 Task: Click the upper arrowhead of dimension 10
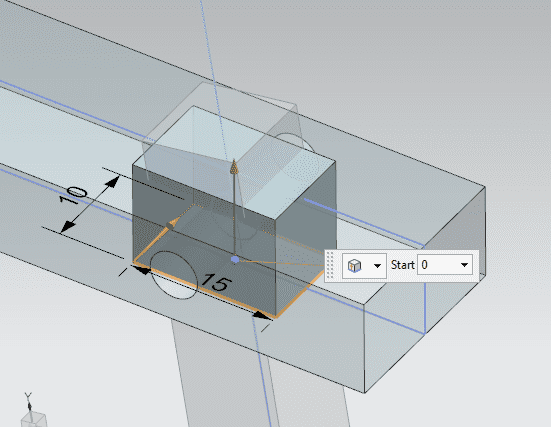point(112,182)
